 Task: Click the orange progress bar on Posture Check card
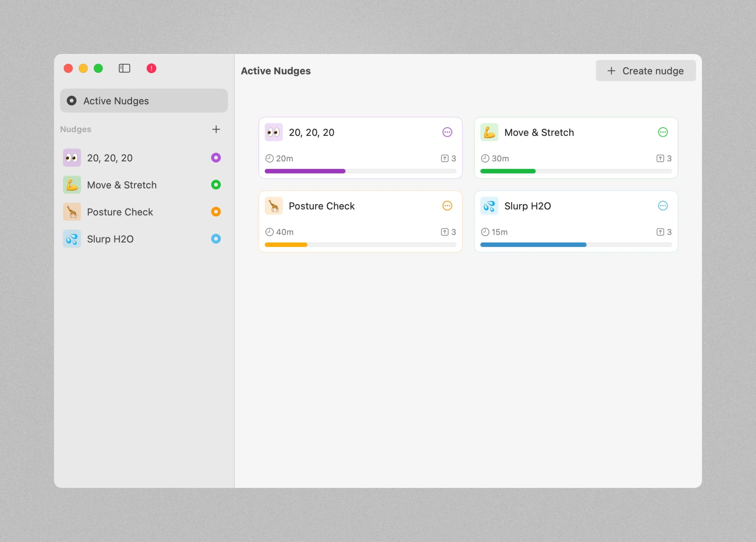360,245
